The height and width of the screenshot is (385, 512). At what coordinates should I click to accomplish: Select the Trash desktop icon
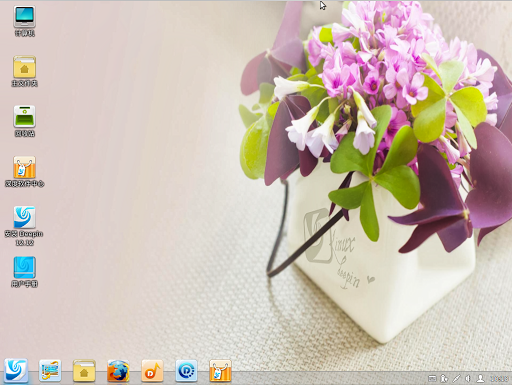[x=24, y=121]
